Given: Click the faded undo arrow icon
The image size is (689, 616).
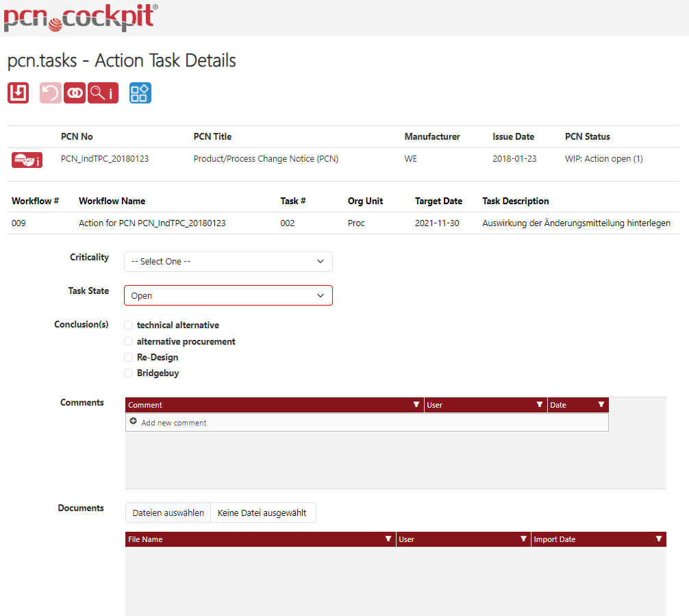Looking at the screenshot, I should pyautogui.click(x=51, y=93).
